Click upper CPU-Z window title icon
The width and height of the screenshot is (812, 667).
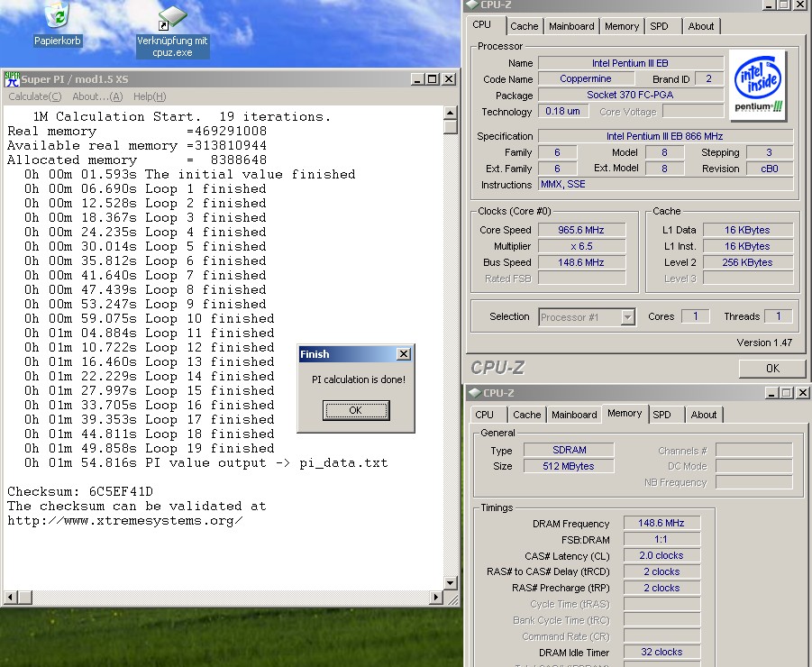(x=473, y=5)
